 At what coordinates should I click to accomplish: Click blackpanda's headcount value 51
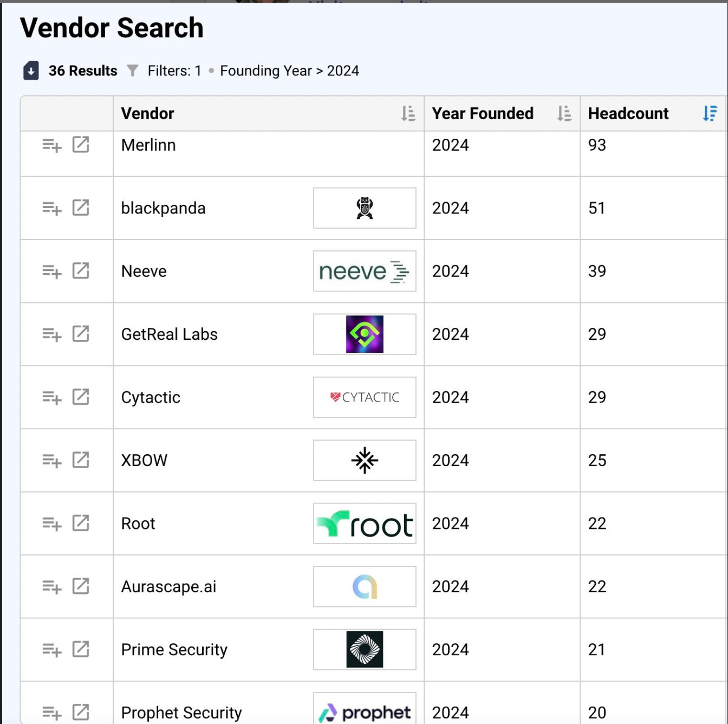pyautogui.click(x=596, y=208)
